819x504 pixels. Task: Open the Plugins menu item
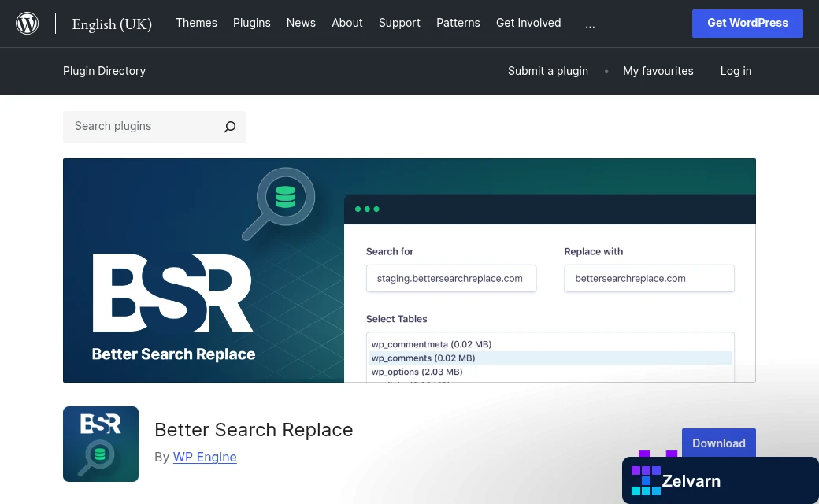(x=252, y=23)
